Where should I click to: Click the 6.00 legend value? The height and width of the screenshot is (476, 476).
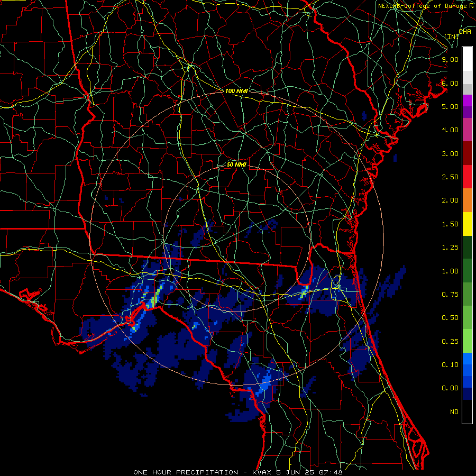[450, 83]
